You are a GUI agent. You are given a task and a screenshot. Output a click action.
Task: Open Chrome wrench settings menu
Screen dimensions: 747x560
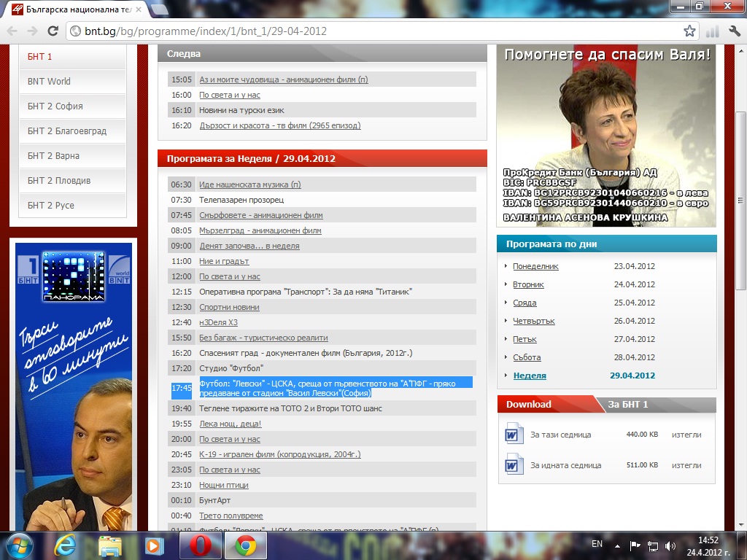(x=734, y=31)
